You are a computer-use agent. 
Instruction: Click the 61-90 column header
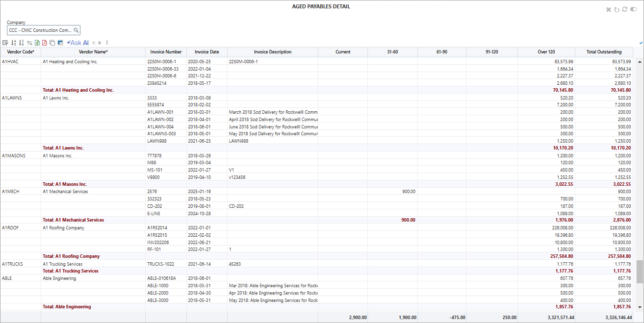[x=441, y=51]
